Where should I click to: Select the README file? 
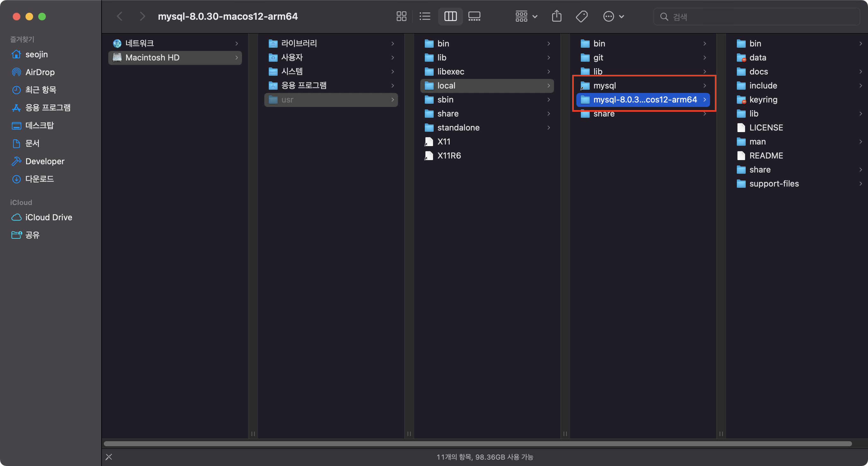[x=766, y=156]
